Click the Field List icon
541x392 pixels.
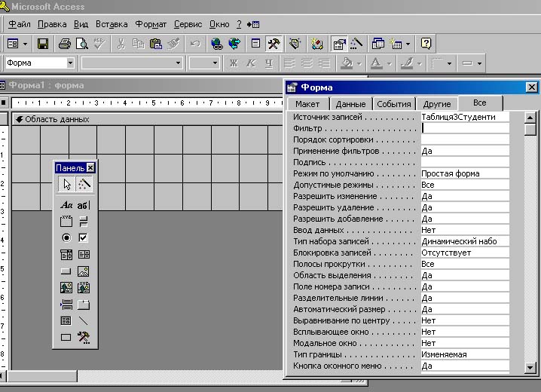click(x=255, y=44)
